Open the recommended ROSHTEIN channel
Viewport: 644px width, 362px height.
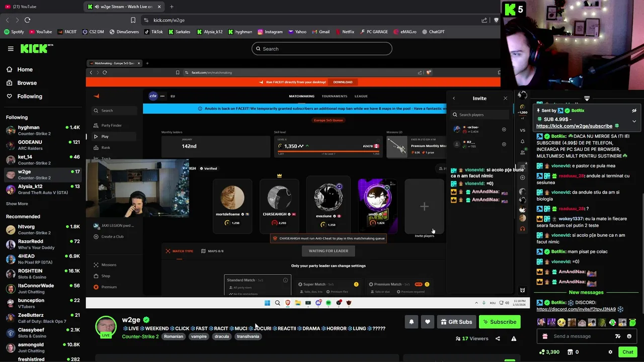43,274
